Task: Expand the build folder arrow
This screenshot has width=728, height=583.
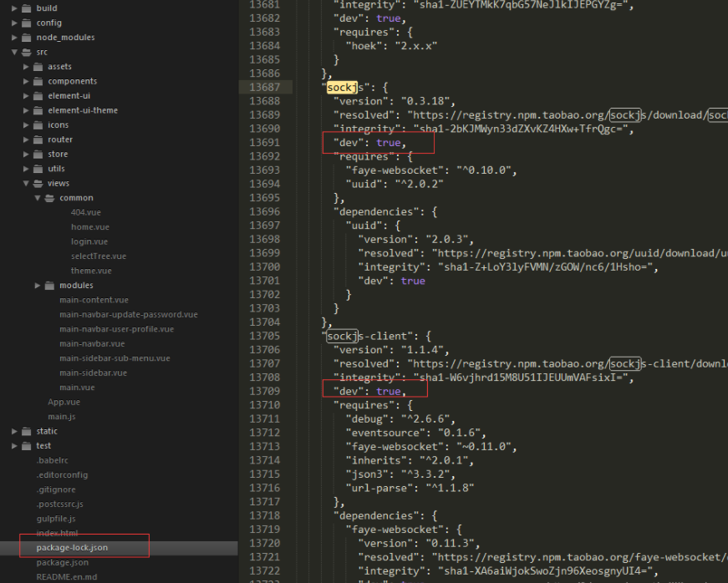Action: (14, 8)
